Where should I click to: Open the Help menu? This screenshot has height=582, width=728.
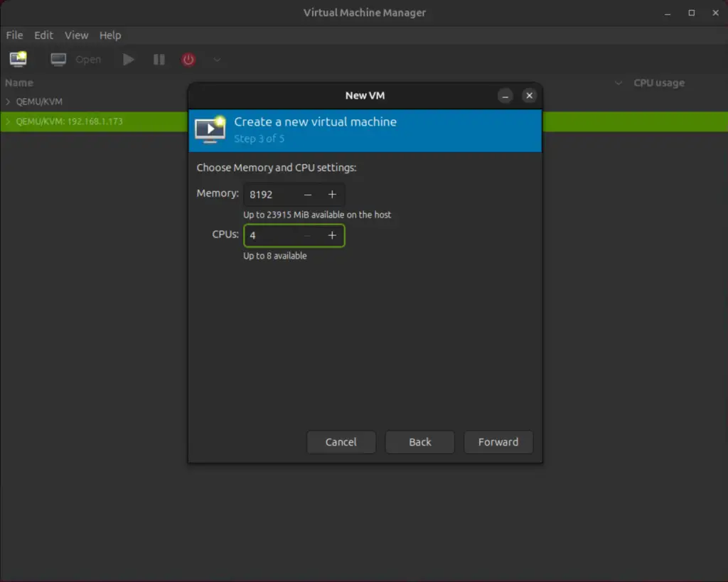(x=110, y=35)
